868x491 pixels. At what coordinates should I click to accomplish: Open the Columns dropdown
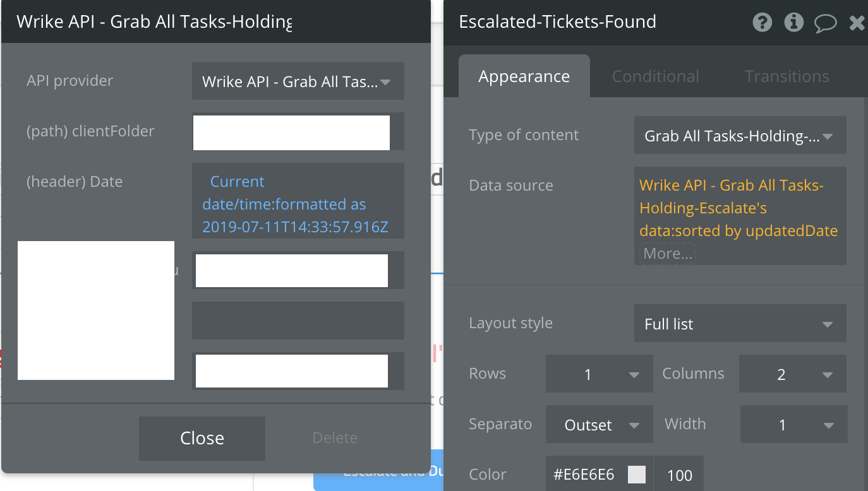pos(793,374)
